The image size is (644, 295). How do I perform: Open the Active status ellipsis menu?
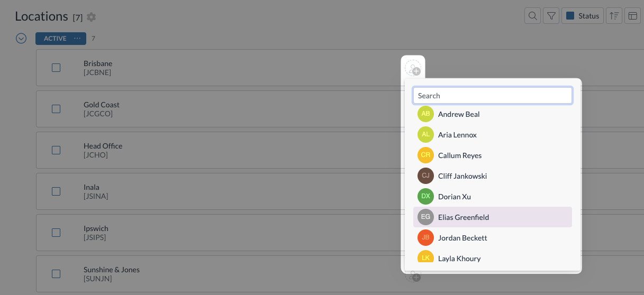coord(77,38)
